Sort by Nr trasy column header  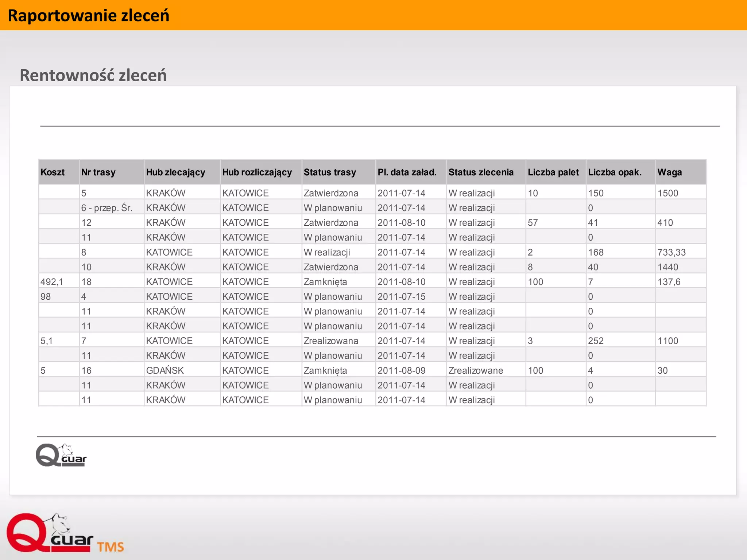pyautogui.click(x=98, y=172)
